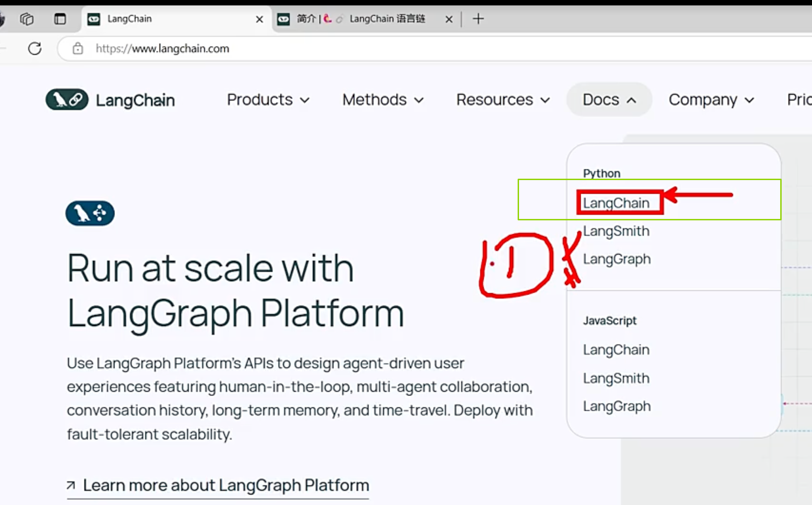Toggle vertical tabs via the tab actions icon
The height and width of the screenshot is (505, 812).
coord(60,19)
